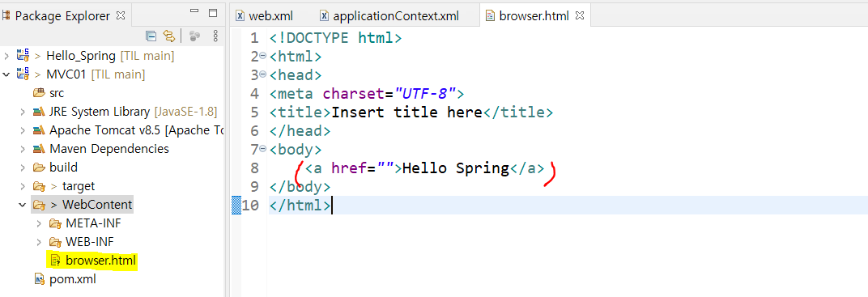The image size is (868, 297).
Task: Toggle Link with Editor icon
Action: pos(169,36)
